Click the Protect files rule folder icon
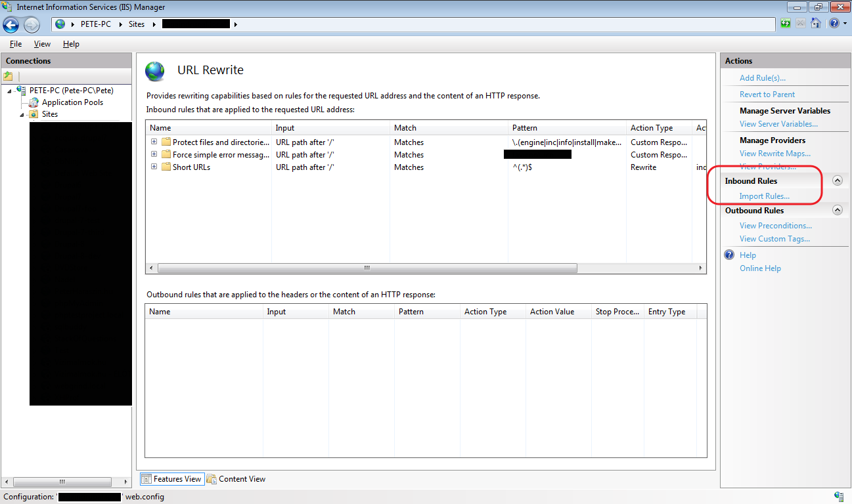 click(166, 142)
